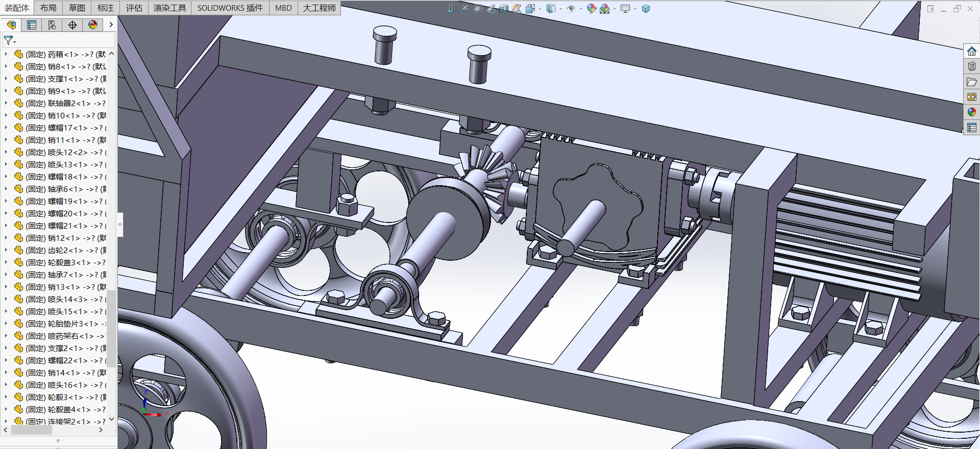The height and width of the screenshot is (449, 980).
Task: Switch to the DimXpertManager crosshair tab
Action: [72, 24]
